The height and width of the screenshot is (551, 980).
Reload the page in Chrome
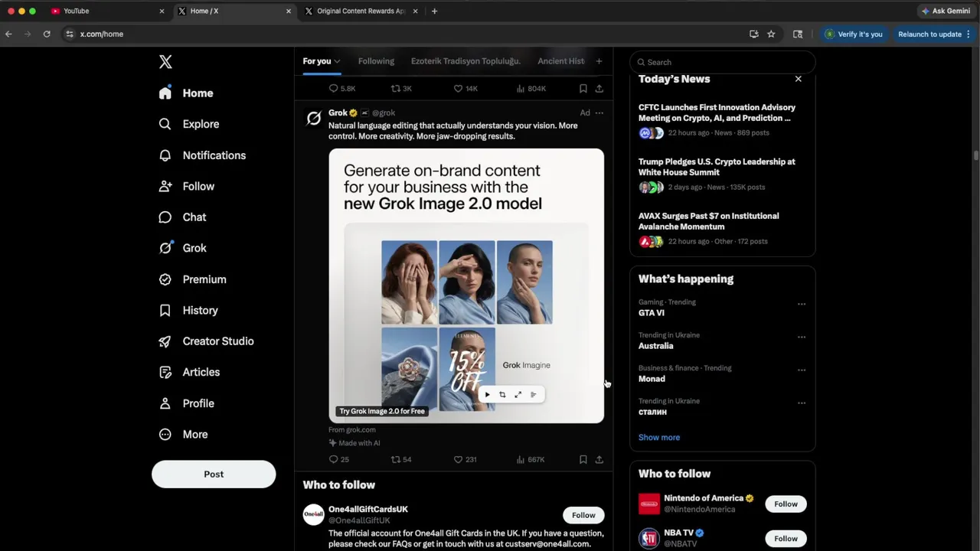(47, 34)
